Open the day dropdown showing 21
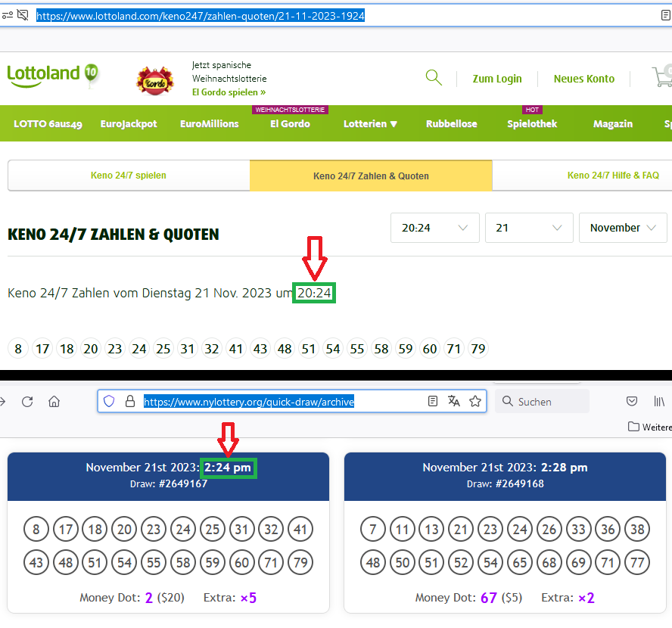Image resolution: width=672 pixels, height=628 pixels. tap(529, 228)
